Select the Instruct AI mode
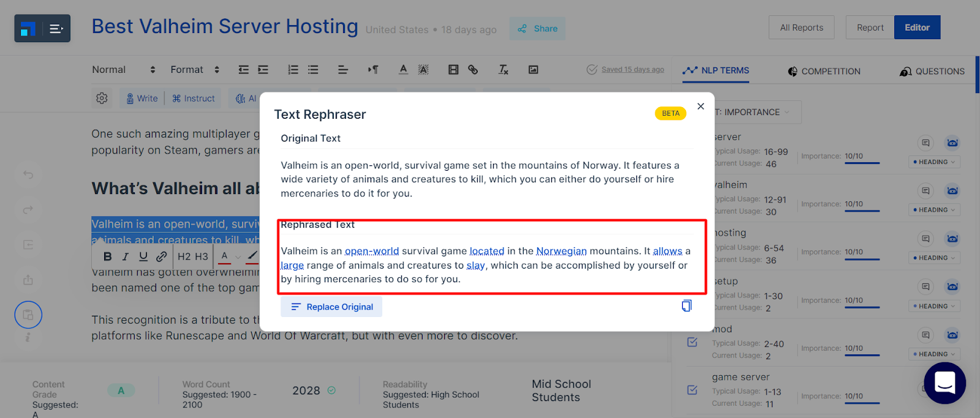The image size is (980, 418). (x=194, y=99)
